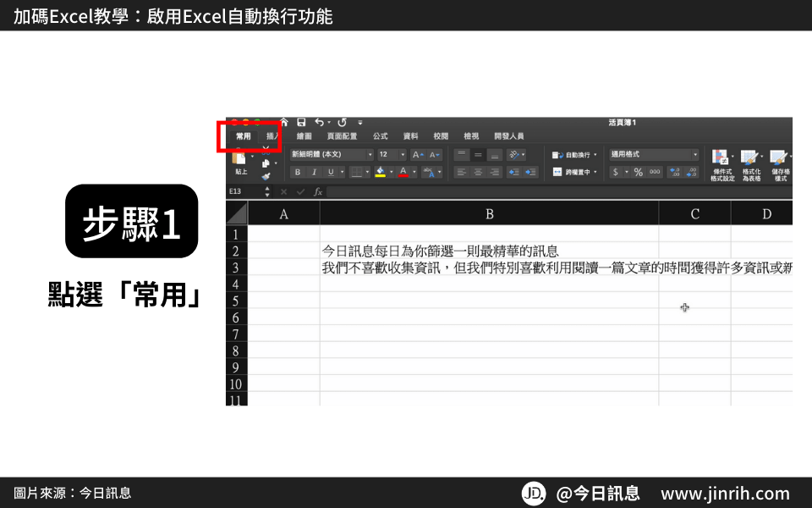812x508 pixels.
Task: Open the 通用格式 number format dropdown
Action: pos(654,154)
